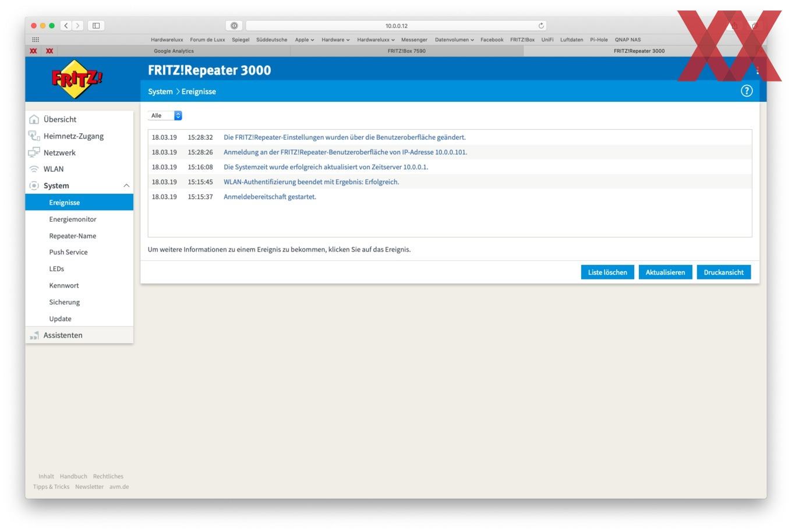
Task: Open the Messenger bookmark
Action: tap(414, 40)
